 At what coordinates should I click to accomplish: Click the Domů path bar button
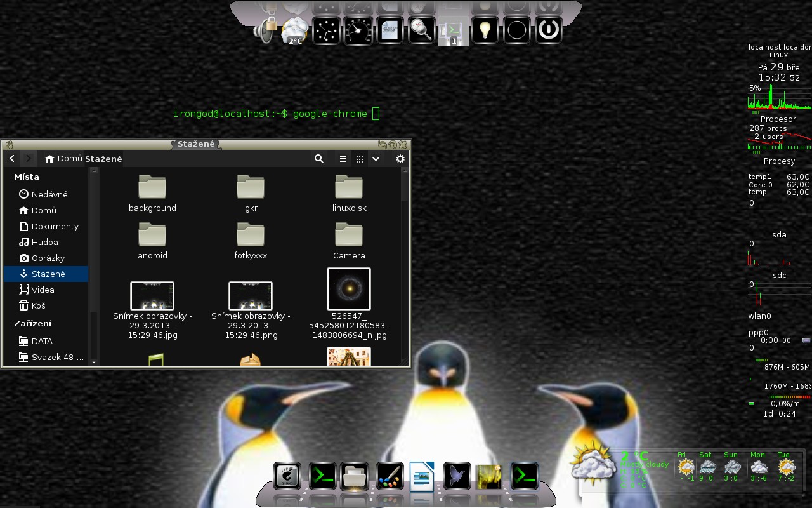pyautogui.click(x=63, y=159)
